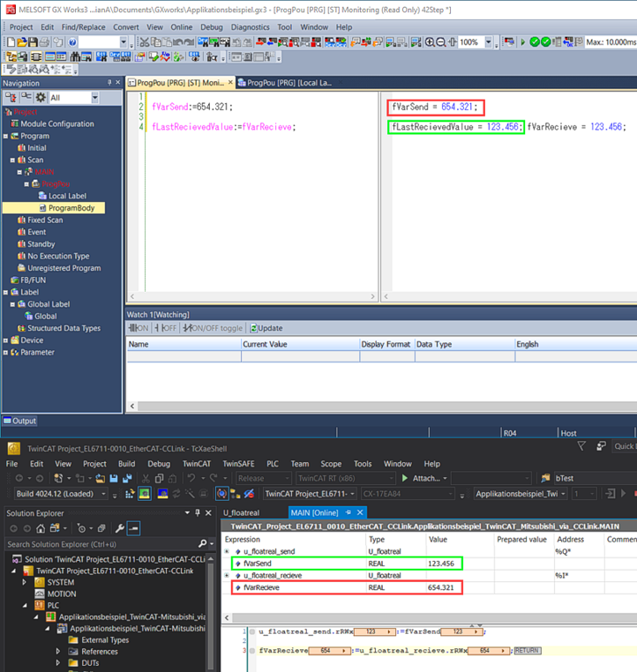Switch to the ProgPou [PRG] [Local La.. tab

pyautogui.click(x=289, y=83)
